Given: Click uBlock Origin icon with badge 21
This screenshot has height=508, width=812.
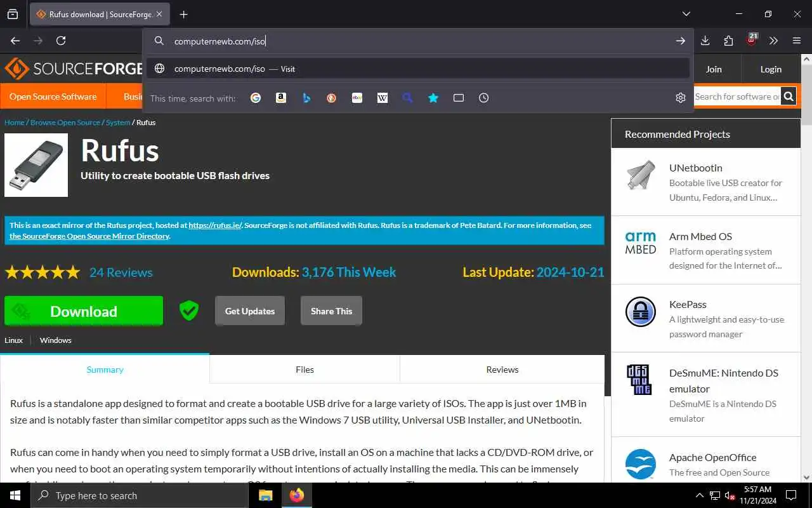Looking at the screenshot, I should click(x=752, y=40).
